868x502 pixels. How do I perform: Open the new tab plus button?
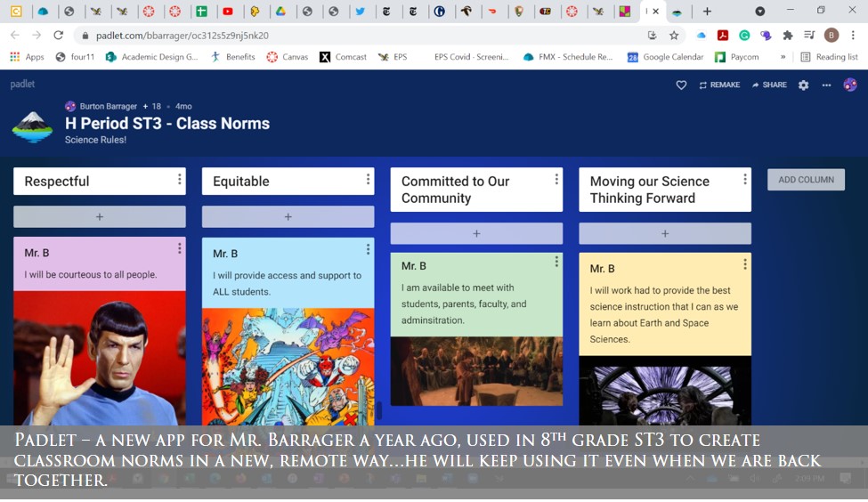point(707,12)
